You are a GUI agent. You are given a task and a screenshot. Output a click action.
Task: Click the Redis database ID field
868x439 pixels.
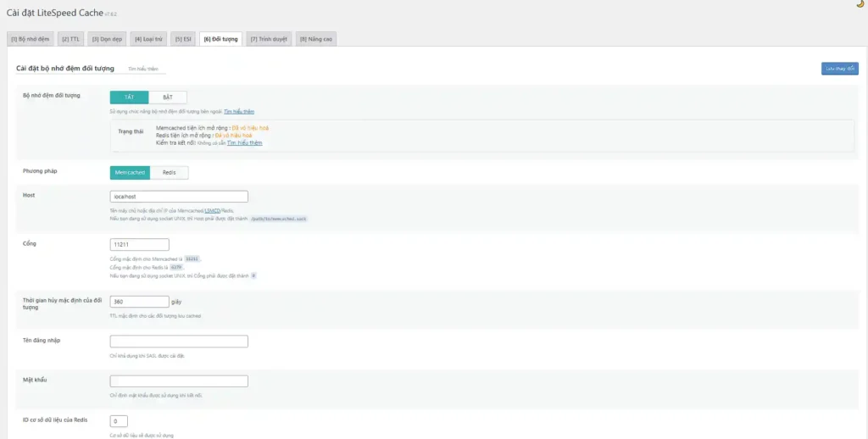[119, 421]
